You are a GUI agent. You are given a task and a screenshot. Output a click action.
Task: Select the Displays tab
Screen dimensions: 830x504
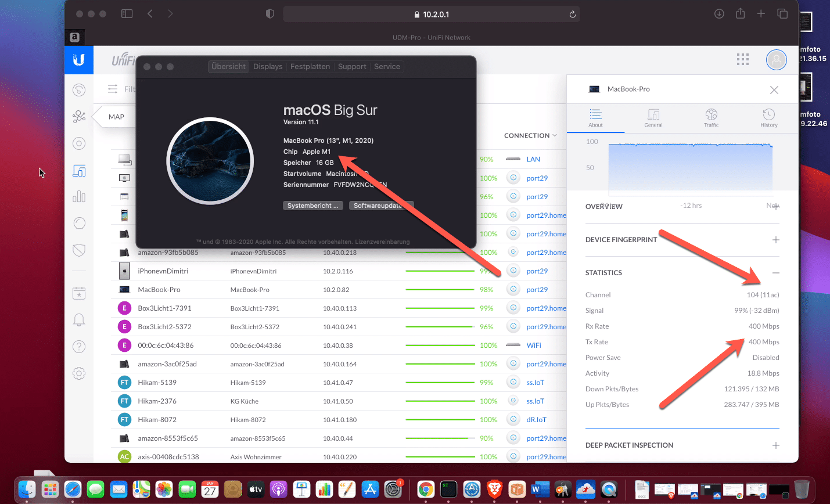268,67
